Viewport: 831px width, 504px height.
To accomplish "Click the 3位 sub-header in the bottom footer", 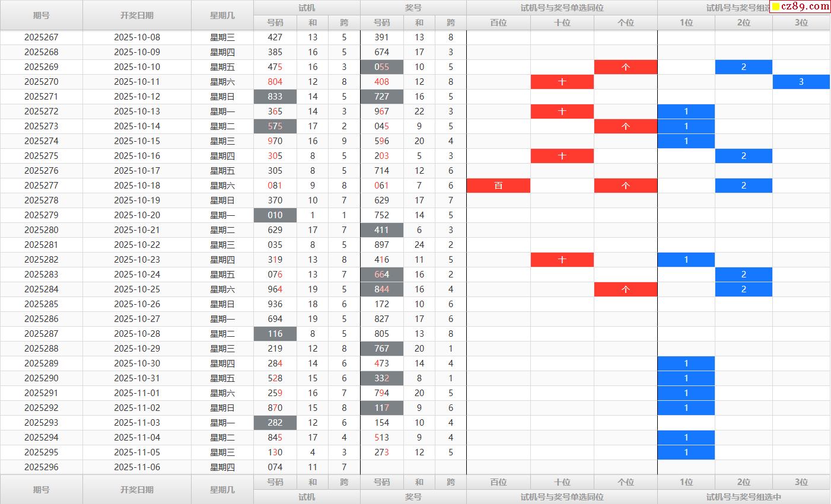I will 801,482.
